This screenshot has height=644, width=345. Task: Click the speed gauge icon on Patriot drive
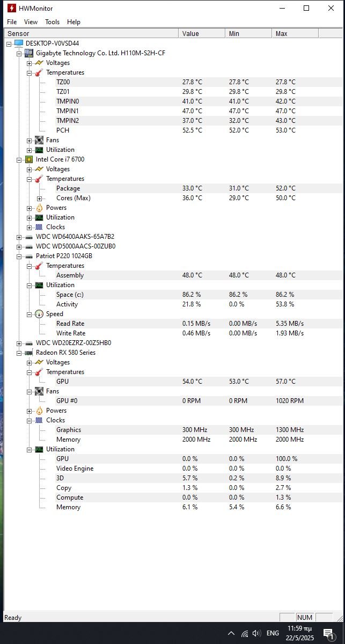39,314
